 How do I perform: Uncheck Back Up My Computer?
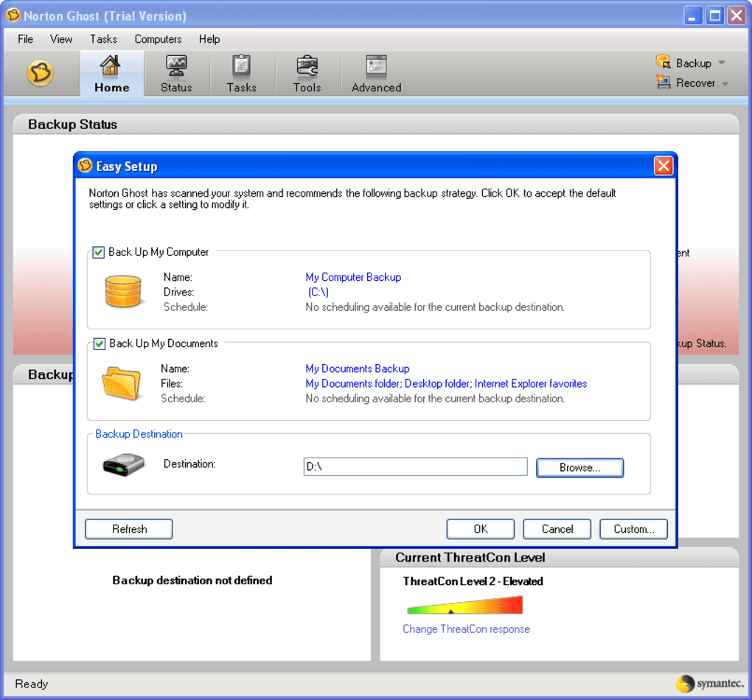[97, 252]
